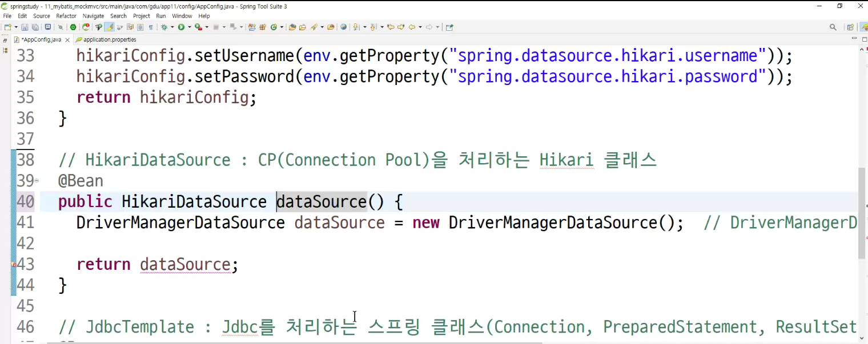Open the Window menu
This screenshot has width=868, height=344.
pyautogui.click(x=182, y=16)
